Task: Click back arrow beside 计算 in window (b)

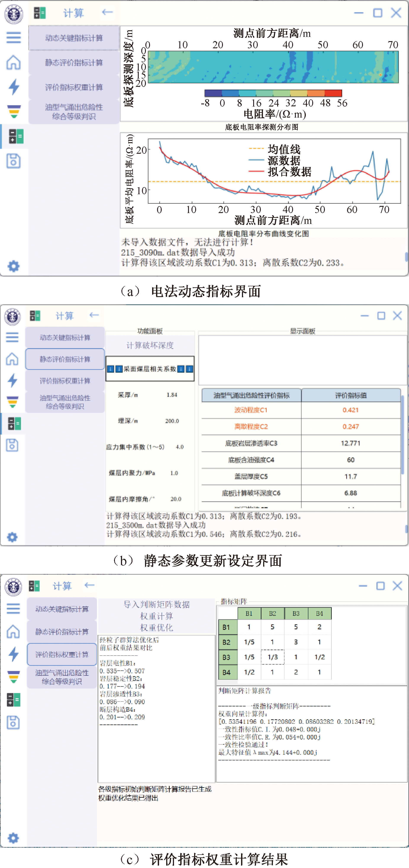Action: tap(94, 315)
